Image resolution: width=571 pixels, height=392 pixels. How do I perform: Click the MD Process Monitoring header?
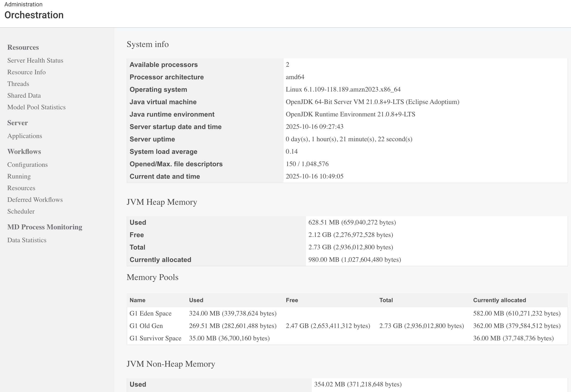(x=45, y=227)
